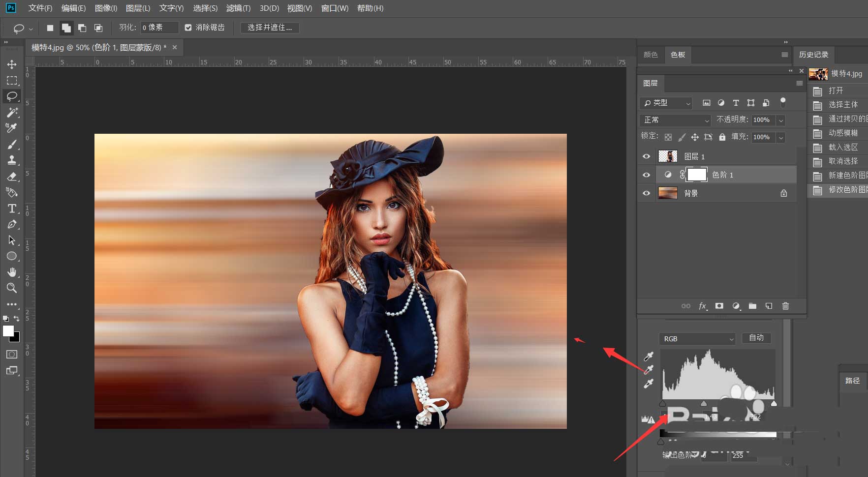Create a new layer
The image size is (868, 477).
pos(769,306)
